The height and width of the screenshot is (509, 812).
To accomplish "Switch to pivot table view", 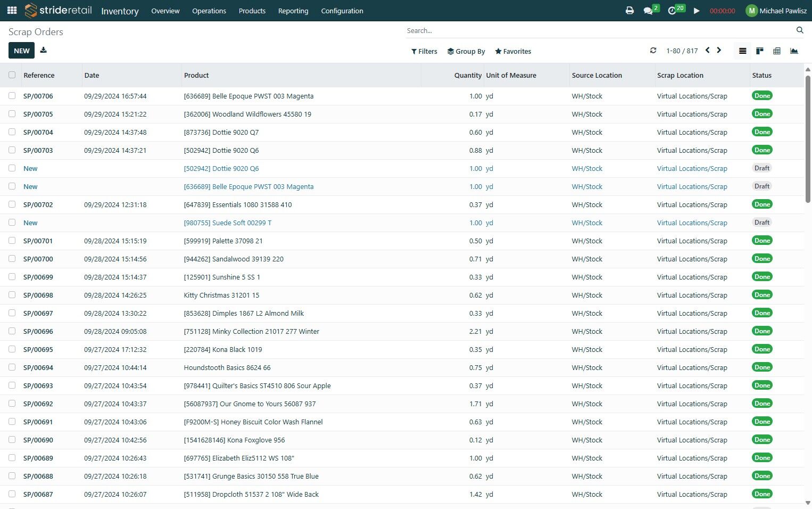I will point(777,51).
